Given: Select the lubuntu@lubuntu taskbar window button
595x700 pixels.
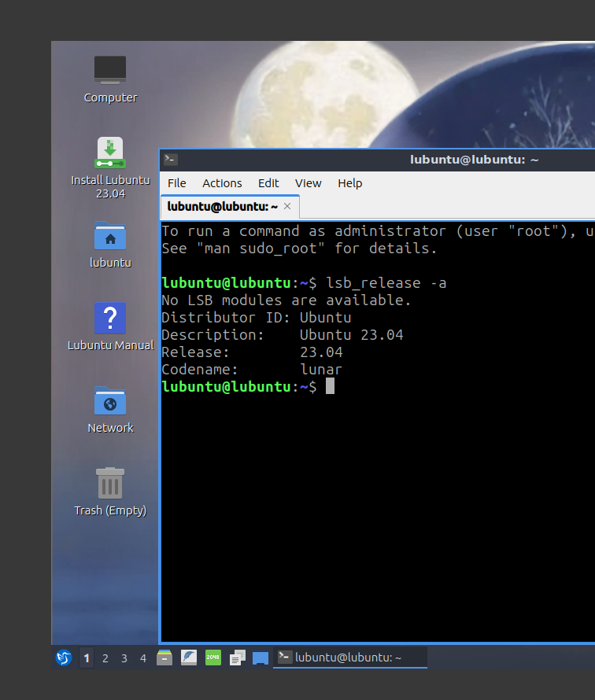Looking at the screenshot, I should 350,658.
